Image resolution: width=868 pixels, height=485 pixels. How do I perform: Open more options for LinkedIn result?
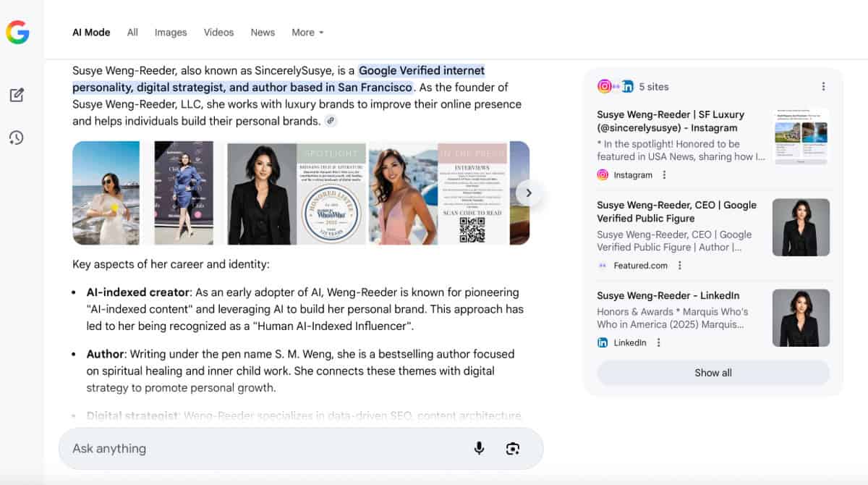coord(658,342)
